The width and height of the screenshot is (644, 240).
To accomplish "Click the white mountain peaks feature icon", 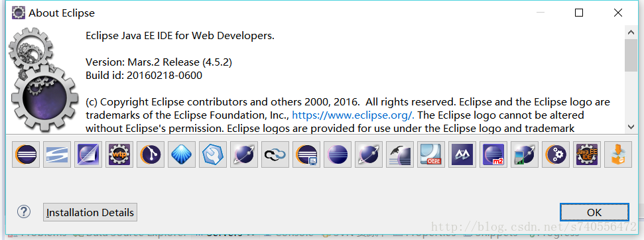I will tap(462, 154).
